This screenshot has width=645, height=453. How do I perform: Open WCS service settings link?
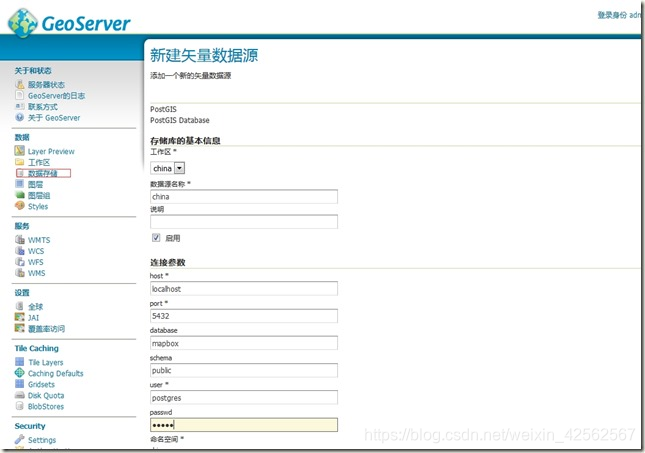click(x=36, y=251)
